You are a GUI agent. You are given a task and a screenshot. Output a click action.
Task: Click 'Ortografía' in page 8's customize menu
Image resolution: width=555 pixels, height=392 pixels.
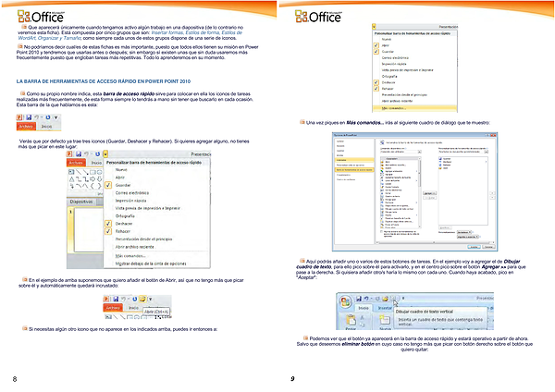pos(125,215)
